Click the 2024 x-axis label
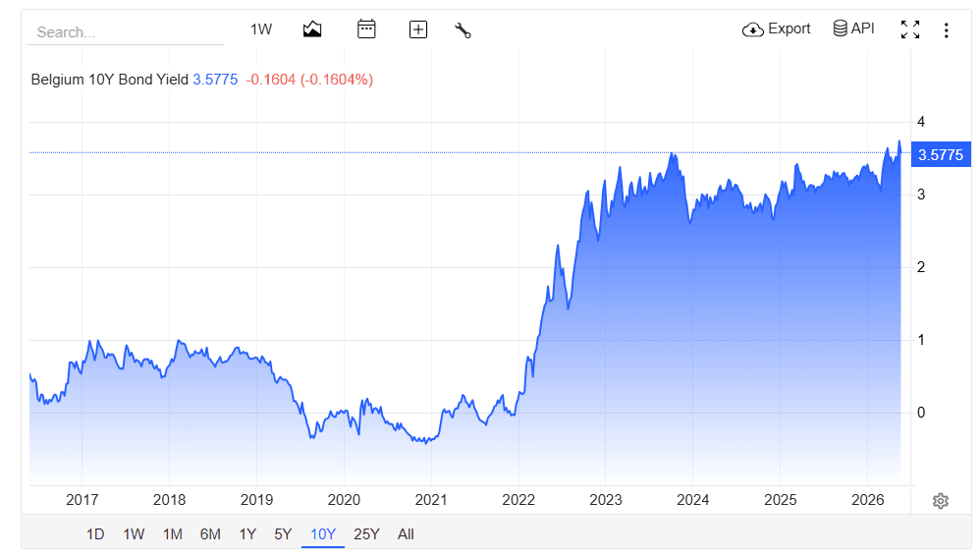 pos(693,500)
